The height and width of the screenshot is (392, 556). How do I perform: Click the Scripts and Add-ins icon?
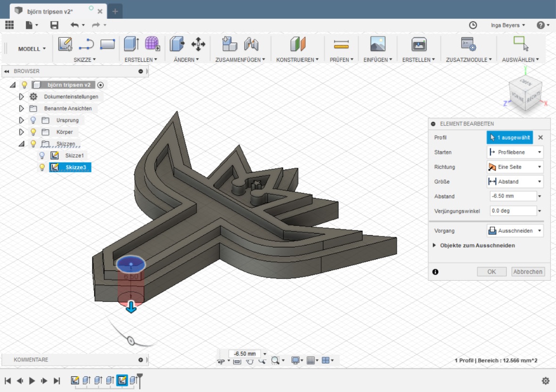[x=468, y=44]
